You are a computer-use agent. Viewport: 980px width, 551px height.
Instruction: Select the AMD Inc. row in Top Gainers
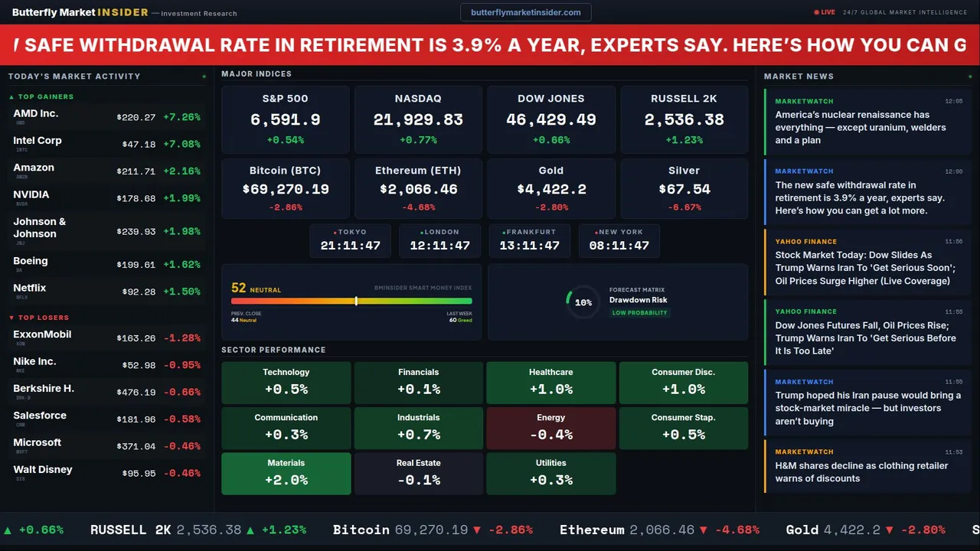106,117
